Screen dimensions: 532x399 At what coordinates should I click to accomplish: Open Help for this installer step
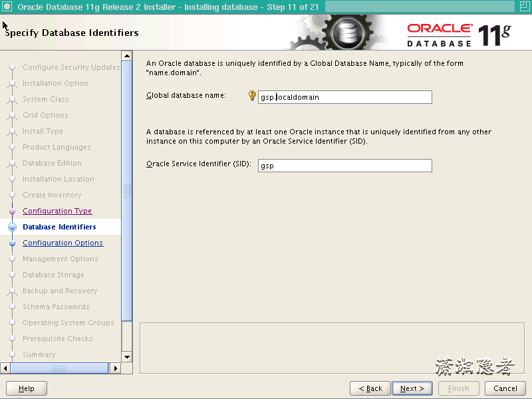(26, 388)
